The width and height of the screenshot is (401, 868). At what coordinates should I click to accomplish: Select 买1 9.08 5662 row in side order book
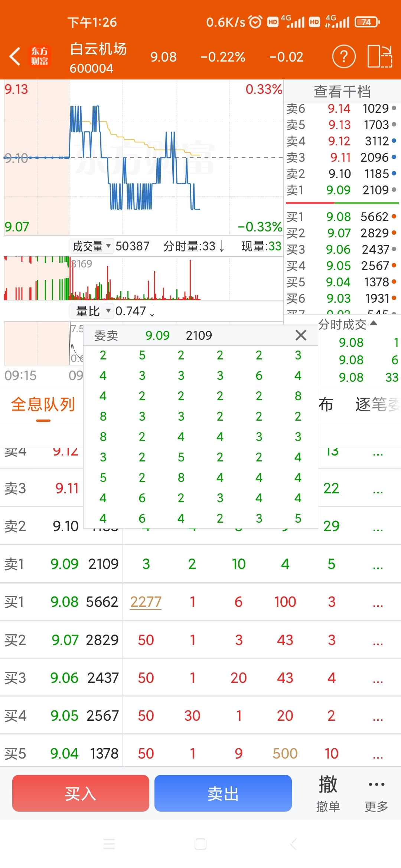point(342,217)
